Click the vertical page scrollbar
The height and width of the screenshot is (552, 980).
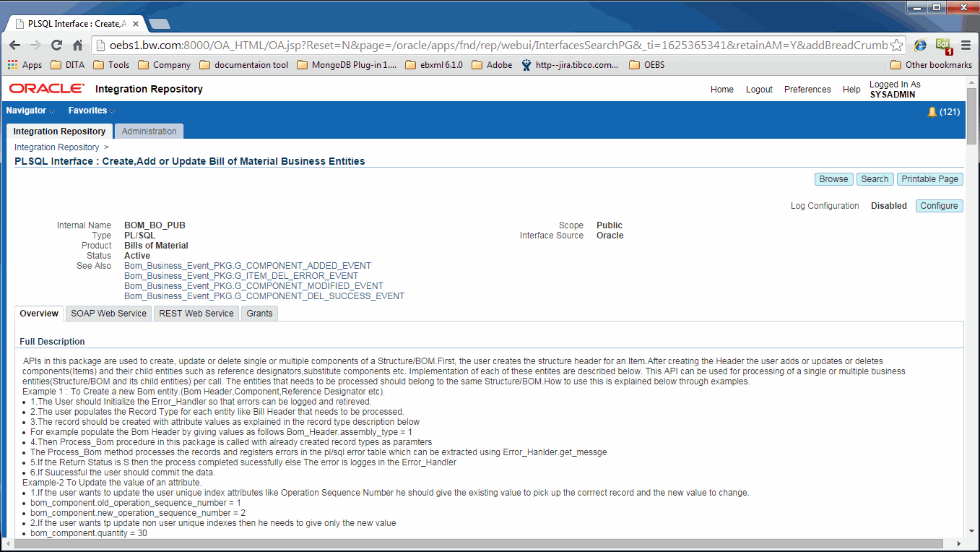coord(971,117)
